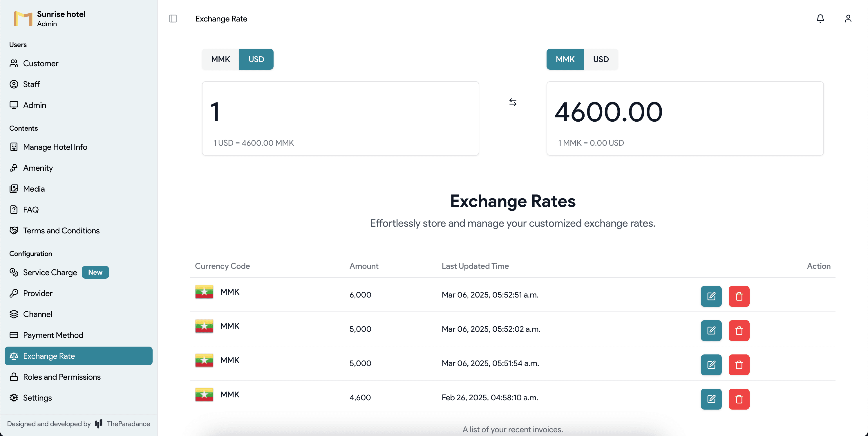Click the Myanmar flag in 4,600 row
The image size is (868, 436).
point(204,395)
